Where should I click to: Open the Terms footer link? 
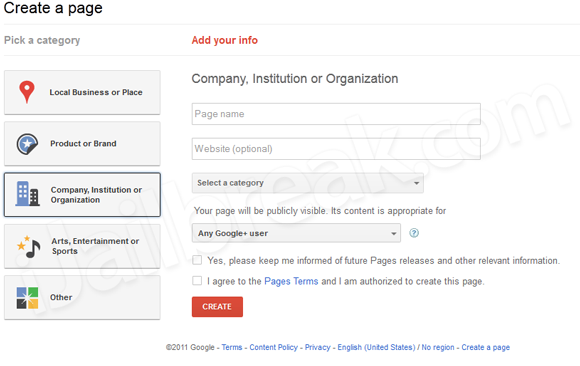tap(232, 347)
